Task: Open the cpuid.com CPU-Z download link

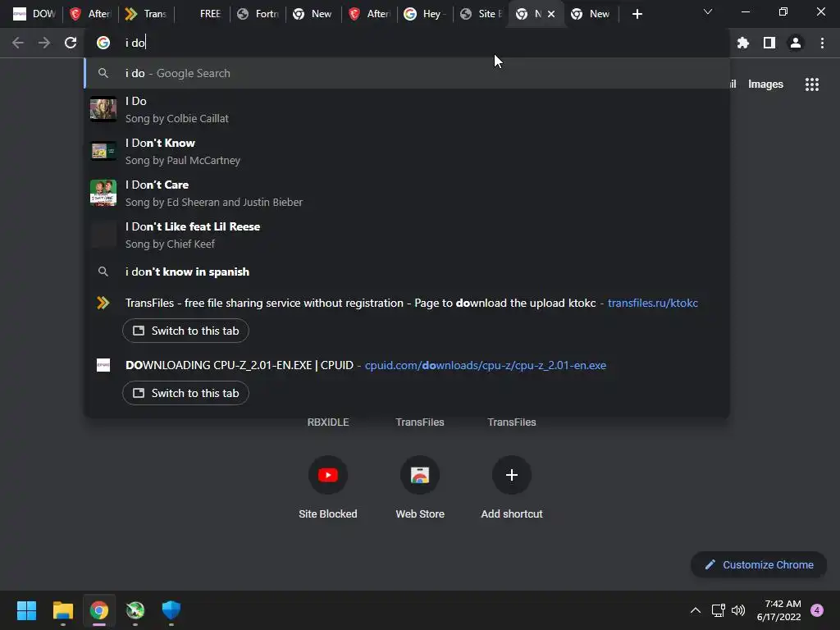Action: [486, 365]
